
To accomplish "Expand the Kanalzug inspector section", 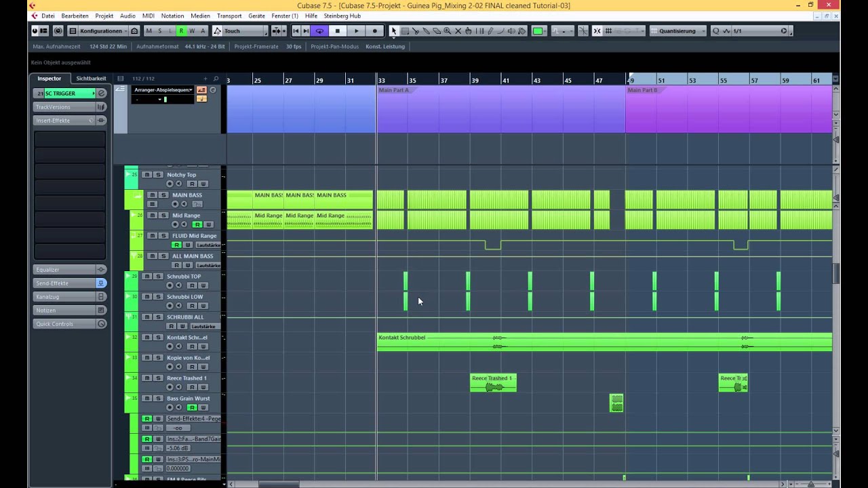I will 70,297.
